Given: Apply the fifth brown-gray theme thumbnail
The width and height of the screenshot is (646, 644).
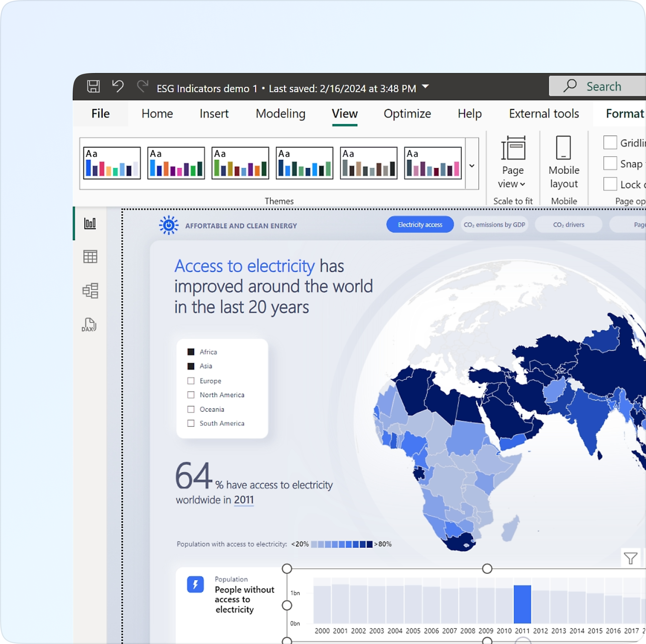Looking at the screenshot, I should pyautogui.click(x=369, y=163).
